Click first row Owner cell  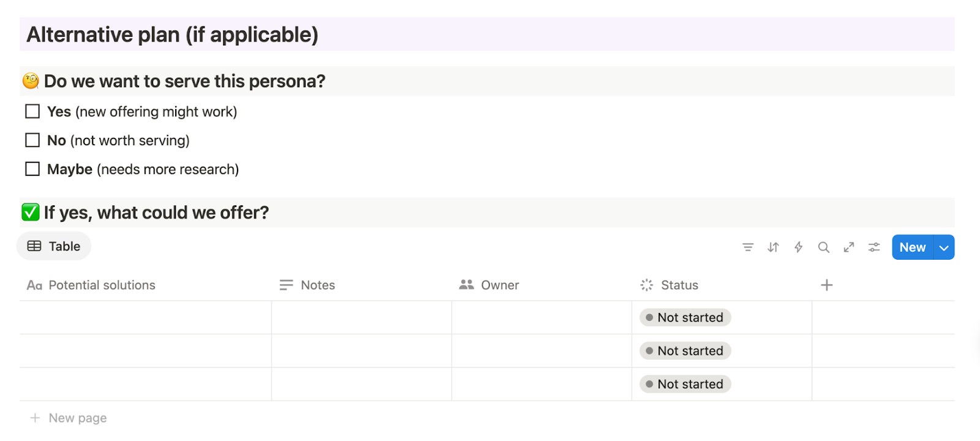click(541, 317)
